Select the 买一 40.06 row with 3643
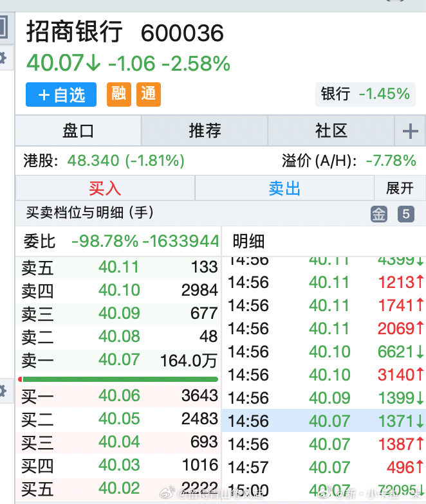 [118, 396]
